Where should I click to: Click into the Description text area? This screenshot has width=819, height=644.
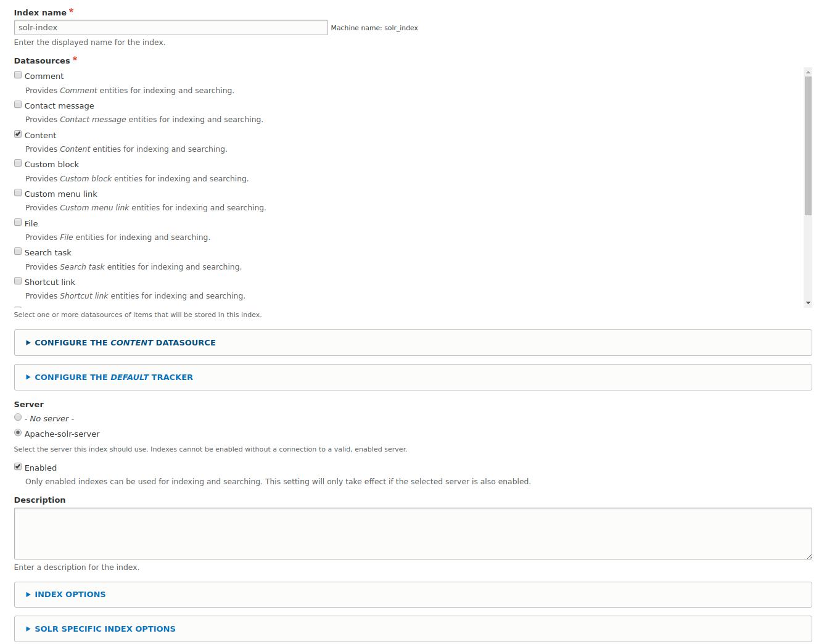click(413, 533)
